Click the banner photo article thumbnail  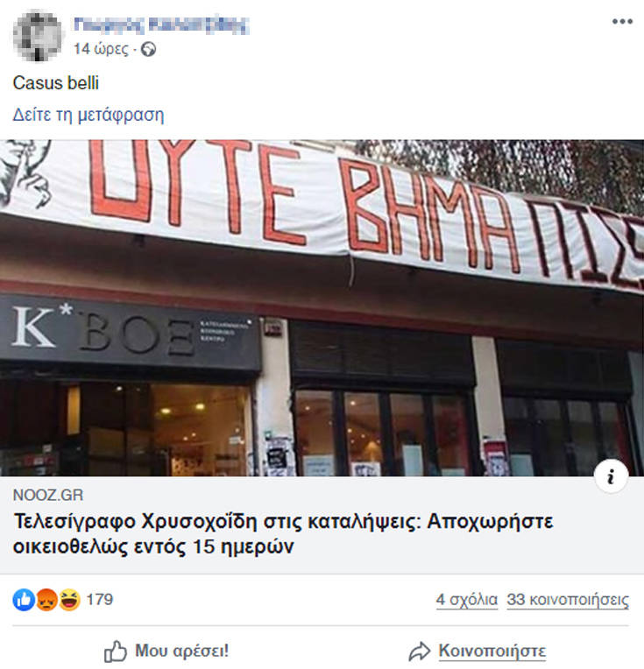click(322, 308)
